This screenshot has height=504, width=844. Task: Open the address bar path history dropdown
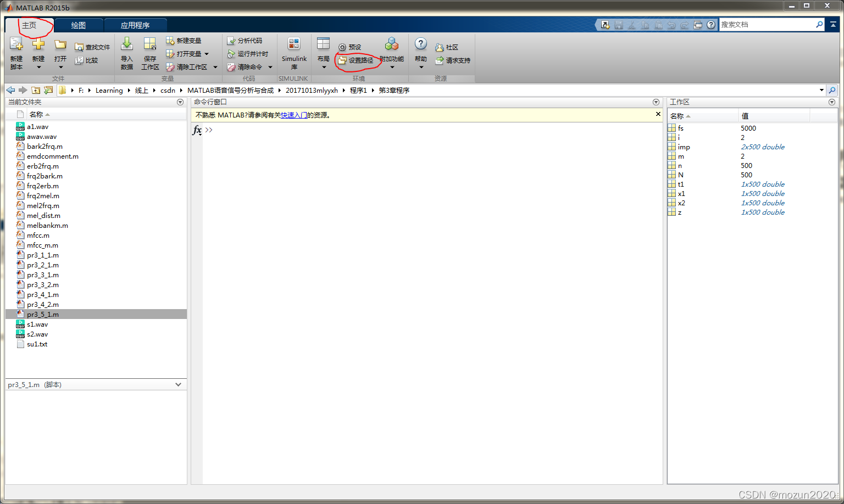click(x=821, y=90)
